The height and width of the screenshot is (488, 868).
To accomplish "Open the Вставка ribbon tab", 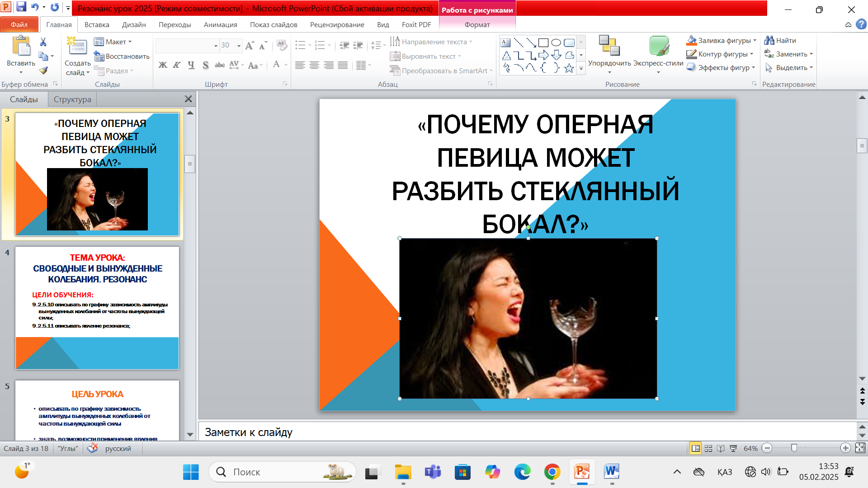I will point(97,24).
